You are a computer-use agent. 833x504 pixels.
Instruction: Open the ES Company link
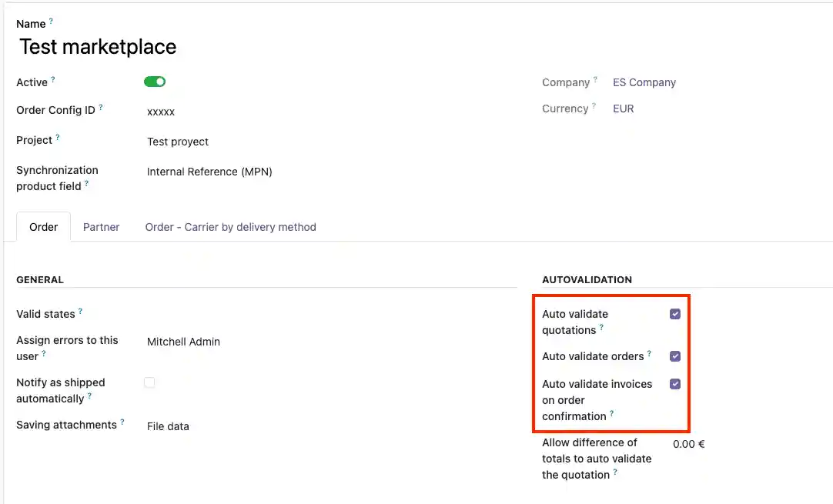(x=644, y=82)
